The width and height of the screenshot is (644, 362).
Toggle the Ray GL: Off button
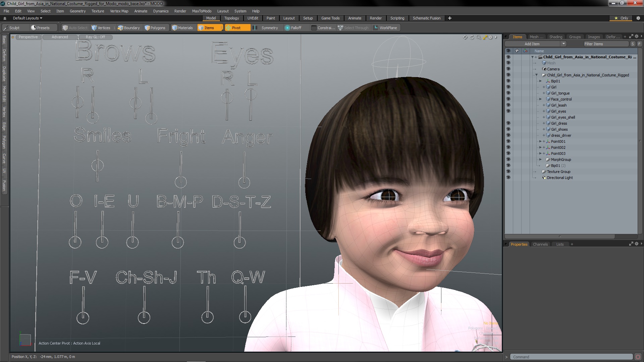tap(95, 37)
